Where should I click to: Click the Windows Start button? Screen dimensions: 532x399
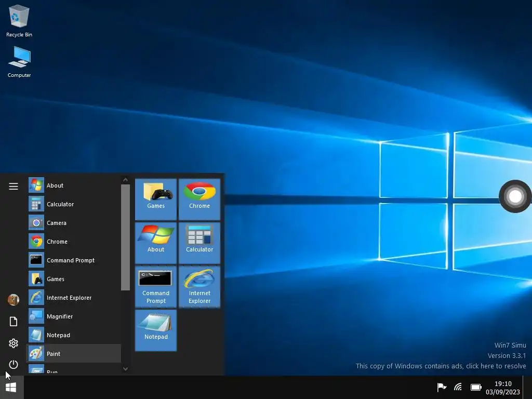pos(11,387)
